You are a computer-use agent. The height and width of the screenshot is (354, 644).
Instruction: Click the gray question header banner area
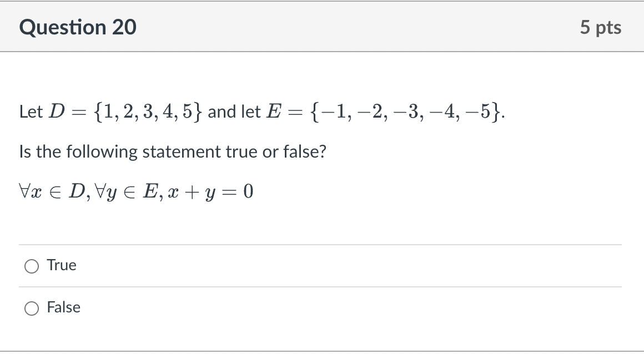point(333,27)
